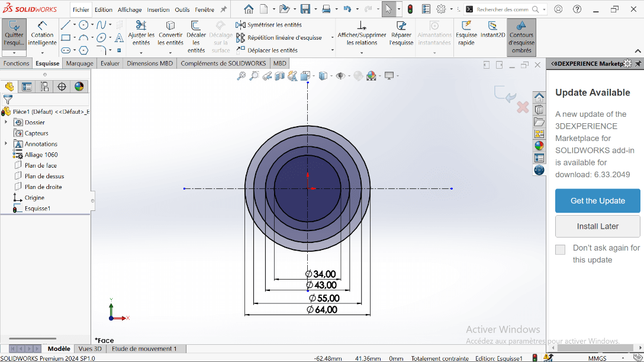
Task: Toggle Contours d'esquisse ombrés
Action: 521,37
